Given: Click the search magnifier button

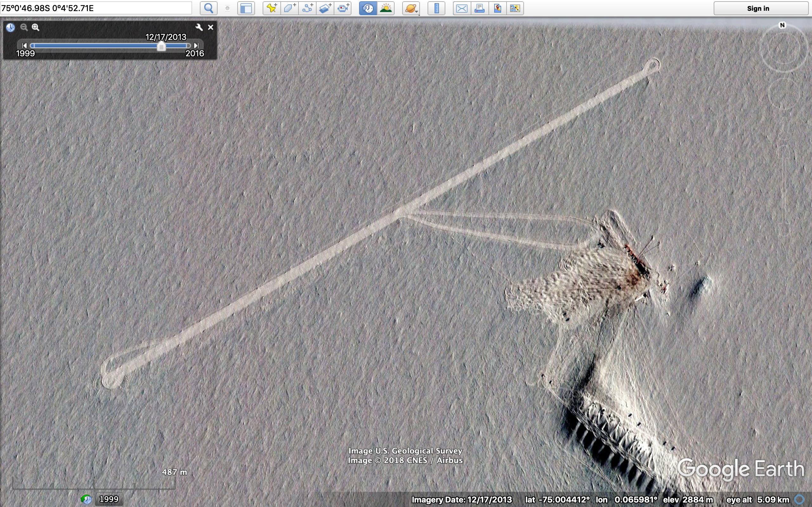Looking at the screenshot, I should coord(208,8).
